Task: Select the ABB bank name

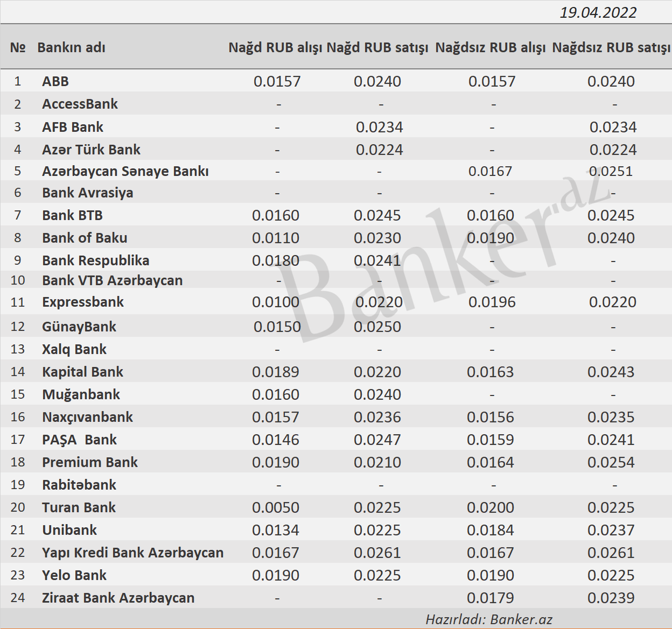Action: [55, 81]
